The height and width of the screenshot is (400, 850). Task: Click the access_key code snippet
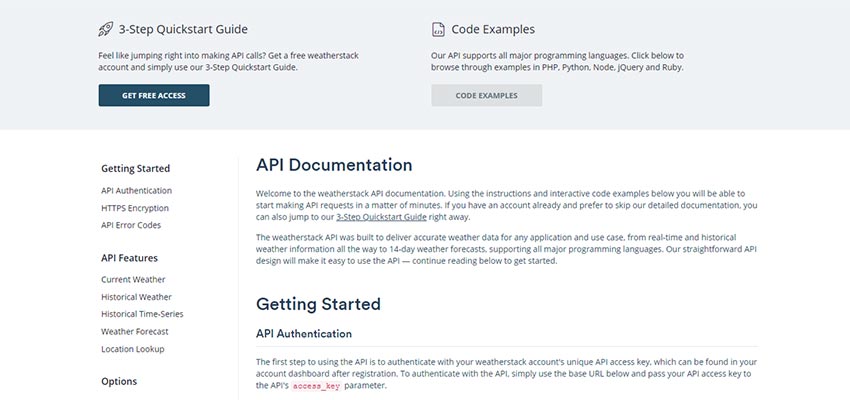pyautogui.click(x=317, y=386)
